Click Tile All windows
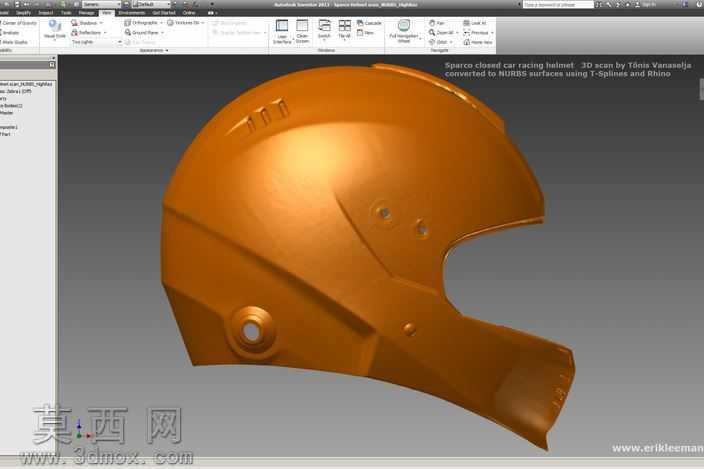This screenshot has width=704, height=469. coord(344,30)
